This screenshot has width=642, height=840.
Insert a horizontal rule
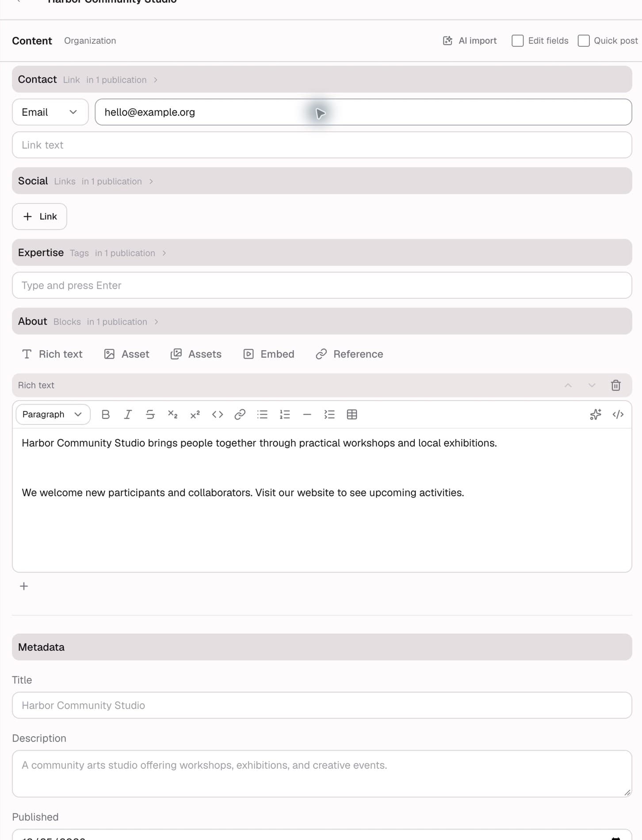tap(307, 414)
